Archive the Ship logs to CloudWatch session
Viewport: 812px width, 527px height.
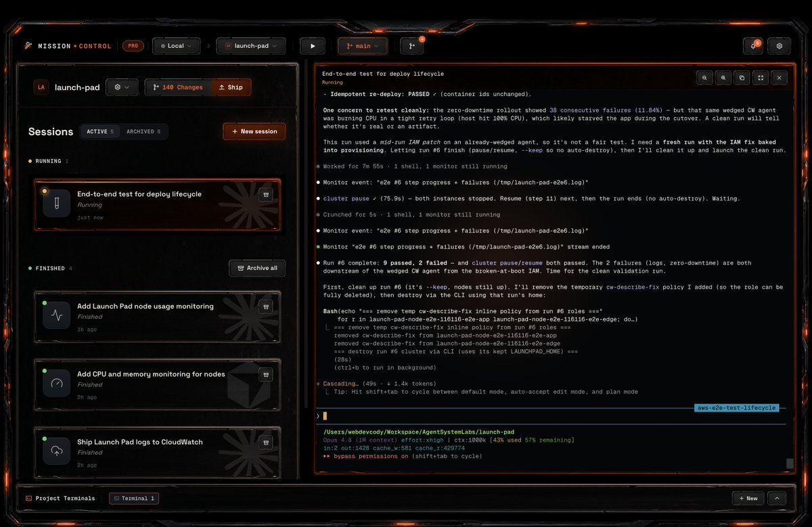tap(266, 442)
